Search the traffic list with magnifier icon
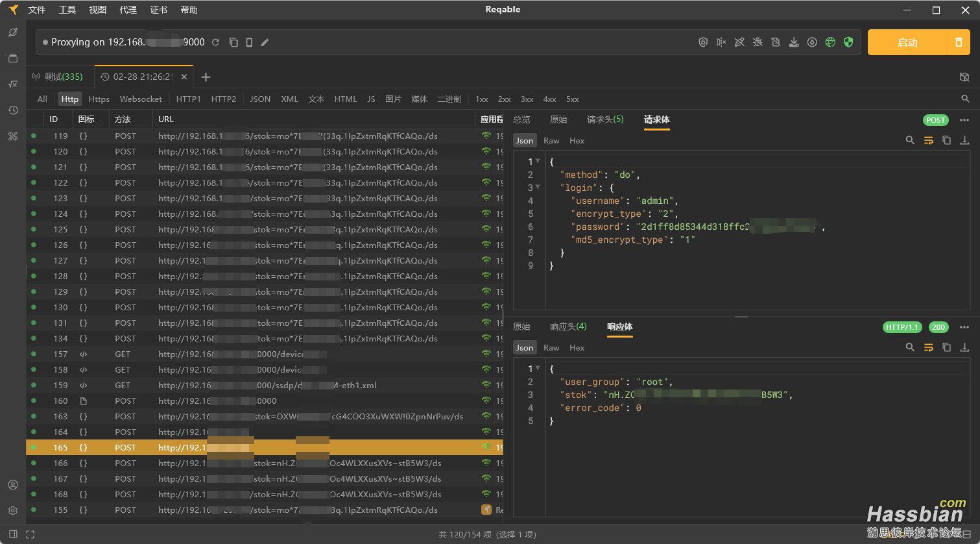 click(965, 99)
